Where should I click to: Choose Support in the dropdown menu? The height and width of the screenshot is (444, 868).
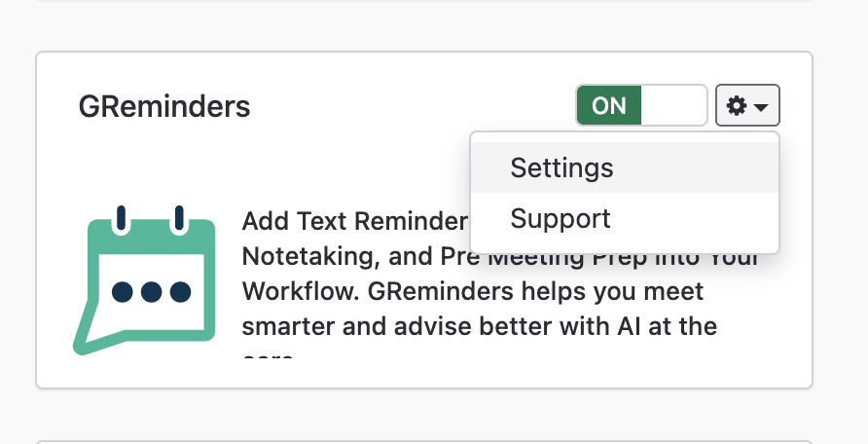point(561,218)
